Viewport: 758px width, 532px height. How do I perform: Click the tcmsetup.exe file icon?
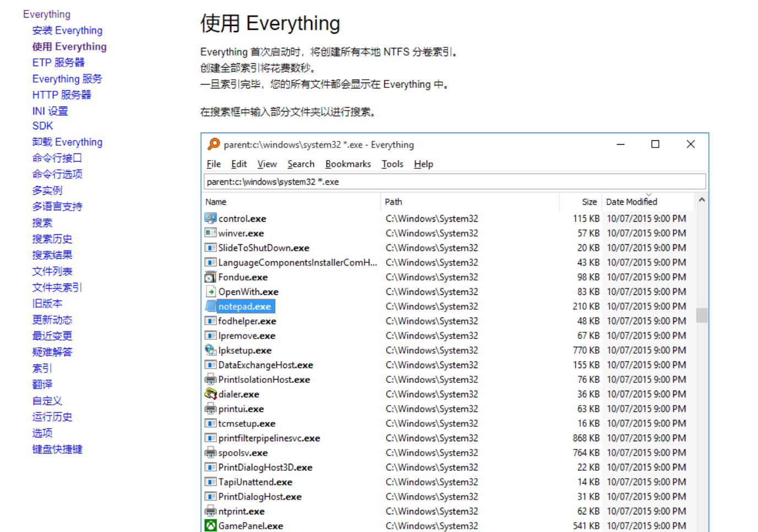pyautogui.click(x=211, y=423)
